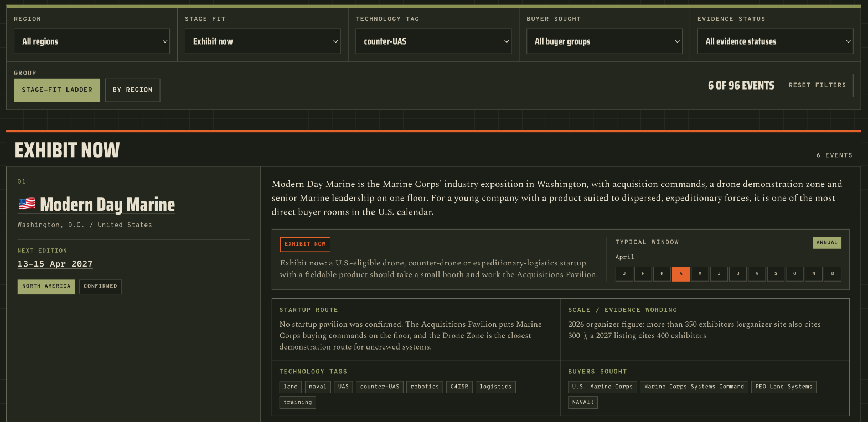Click the Confirmed status badge
This screenshot has width=868, height=422.
[x=100, y=286]
